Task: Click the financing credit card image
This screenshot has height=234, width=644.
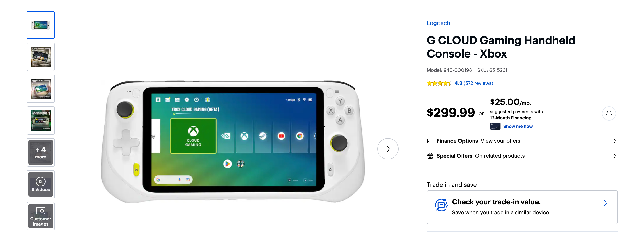Action: click(x=495, y=126)
